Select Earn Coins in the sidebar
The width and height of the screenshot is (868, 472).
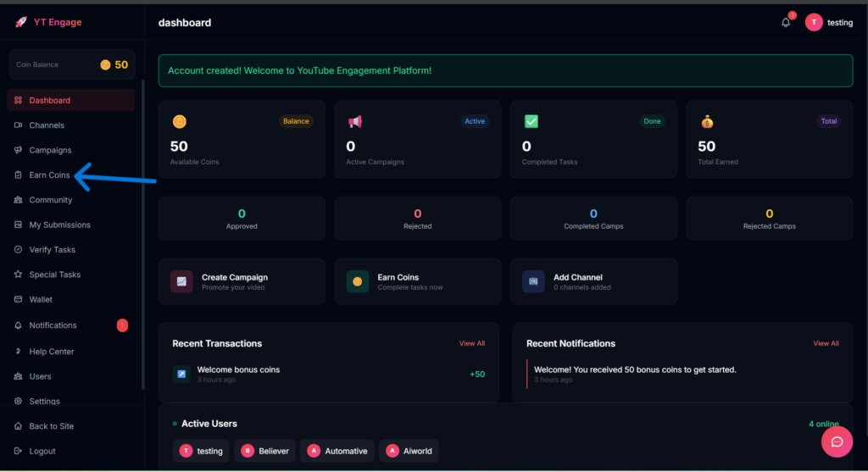tap(49, 175)
